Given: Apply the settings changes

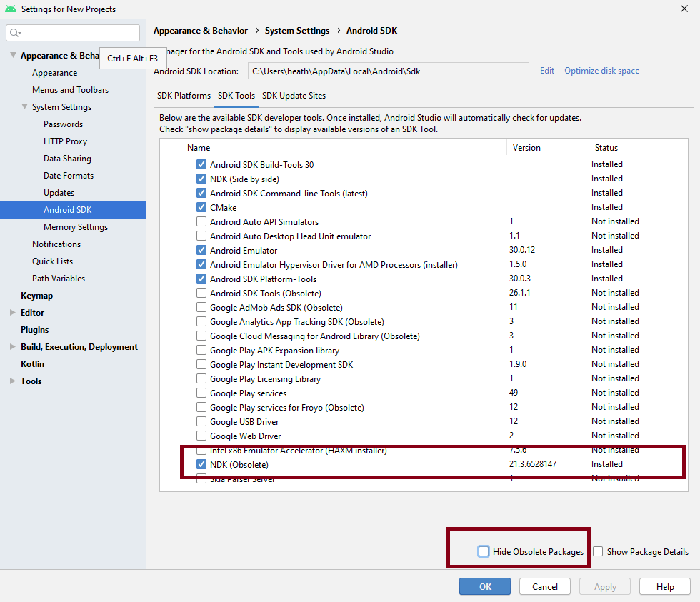Looking at the screenshot, I should [x=604, y=586].
